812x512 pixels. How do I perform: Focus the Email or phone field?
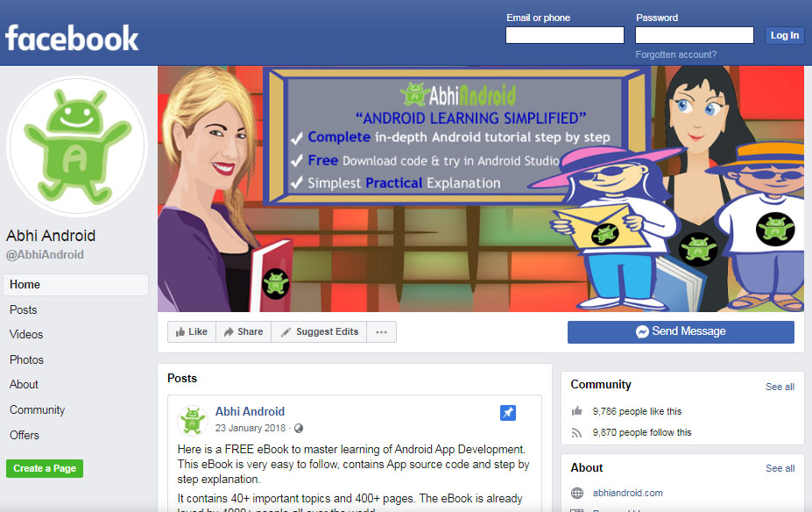(564, 35)
